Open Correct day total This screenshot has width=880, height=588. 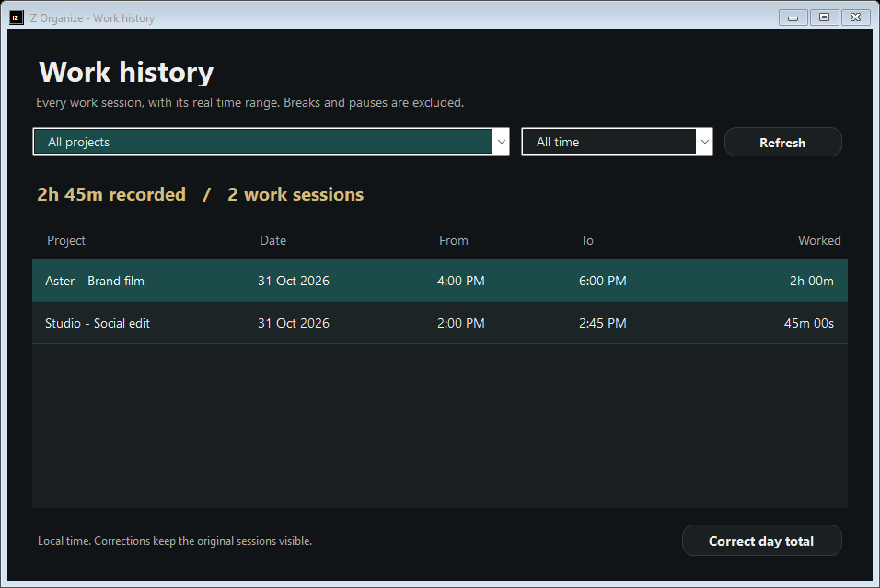(x=761, y=540)
